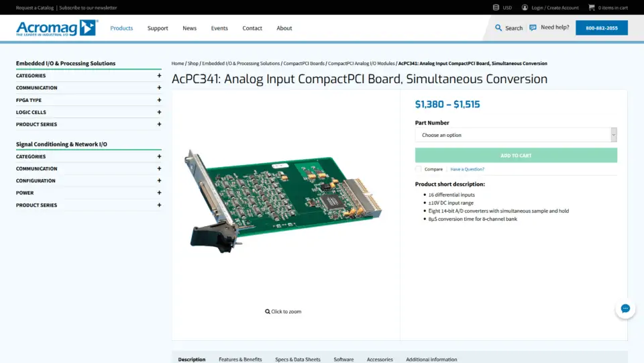Click the Need help chat icon
This screenshot has height=363, width=644.
click(533, 28)
